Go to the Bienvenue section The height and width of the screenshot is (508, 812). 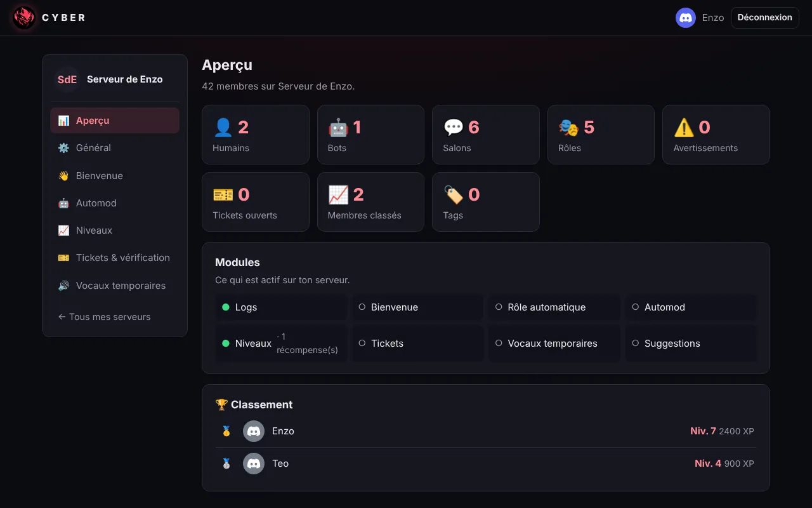(115, 176)
